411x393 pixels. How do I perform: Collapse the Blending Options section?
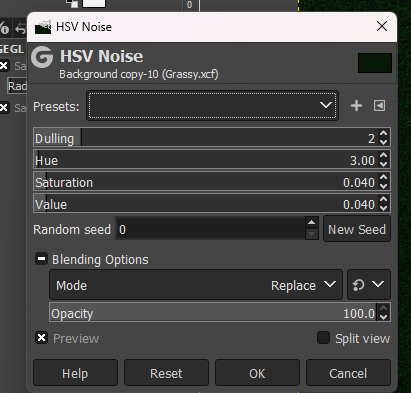(41, 259)
